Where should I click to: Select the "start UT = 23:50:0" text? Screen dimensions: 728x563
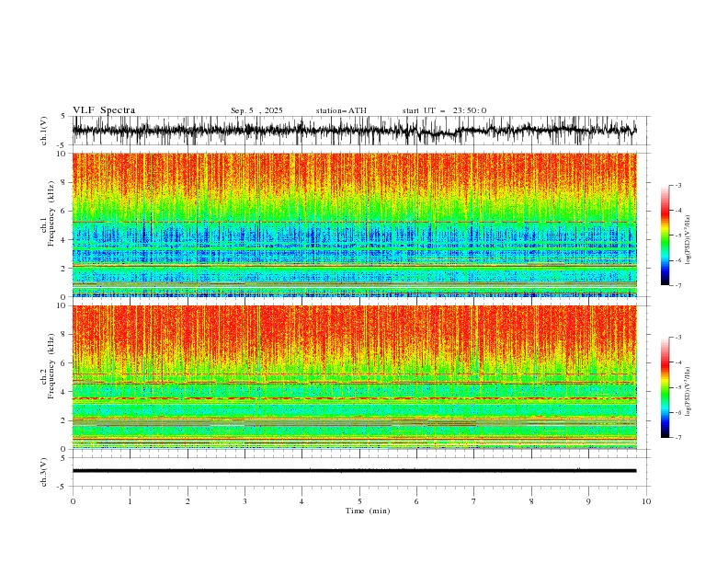(x=444, y=110)
